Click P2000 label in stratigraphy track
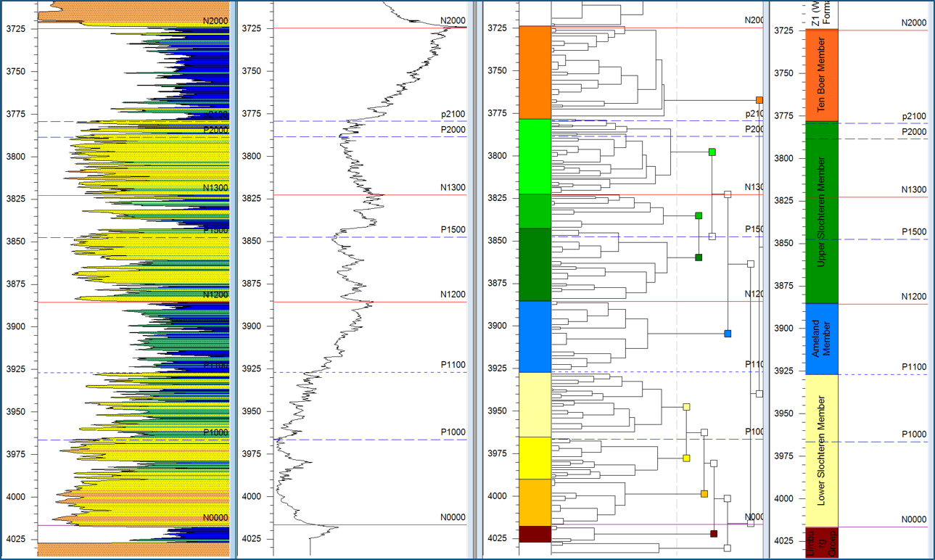This screenshot has height=560, width=935. [914, 132]
